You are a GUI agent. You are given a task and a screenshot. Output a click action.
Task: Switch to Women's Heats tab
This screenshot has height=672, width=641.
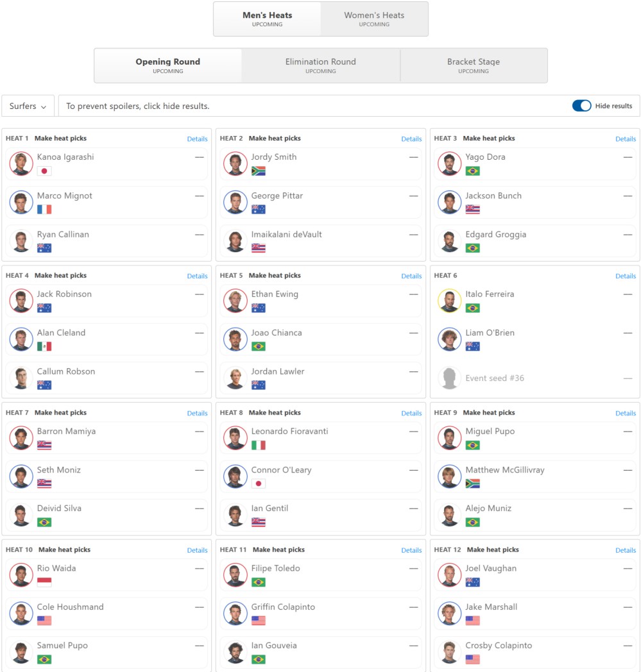coord(374,19)
